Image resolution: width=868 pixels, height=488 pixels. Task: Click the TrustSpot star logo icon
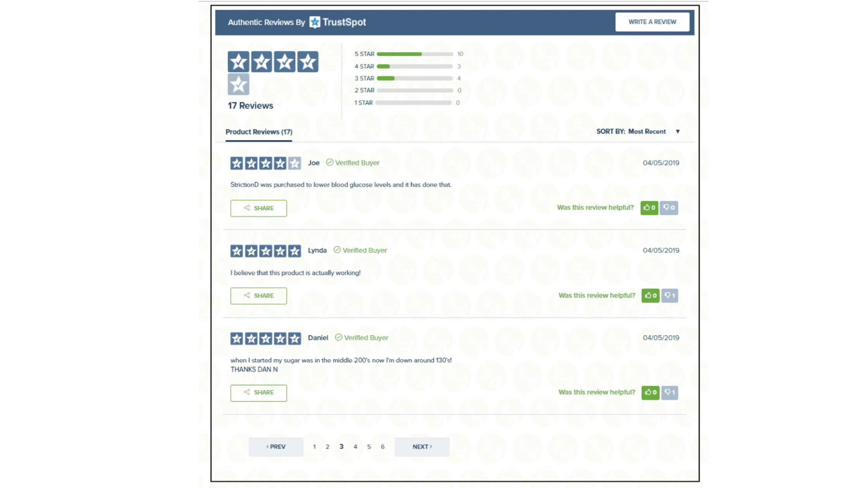pos(315,22)
